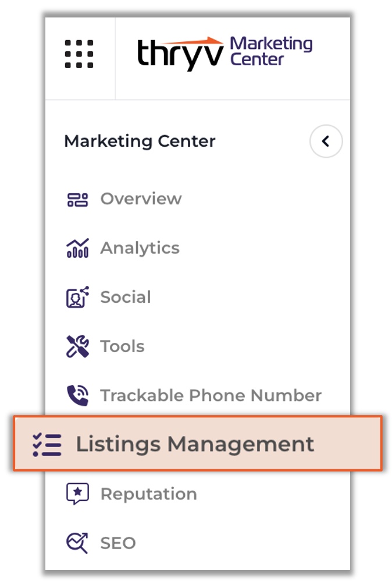
Task: Open the Social menu item
Action: click(x=126, y=297)
